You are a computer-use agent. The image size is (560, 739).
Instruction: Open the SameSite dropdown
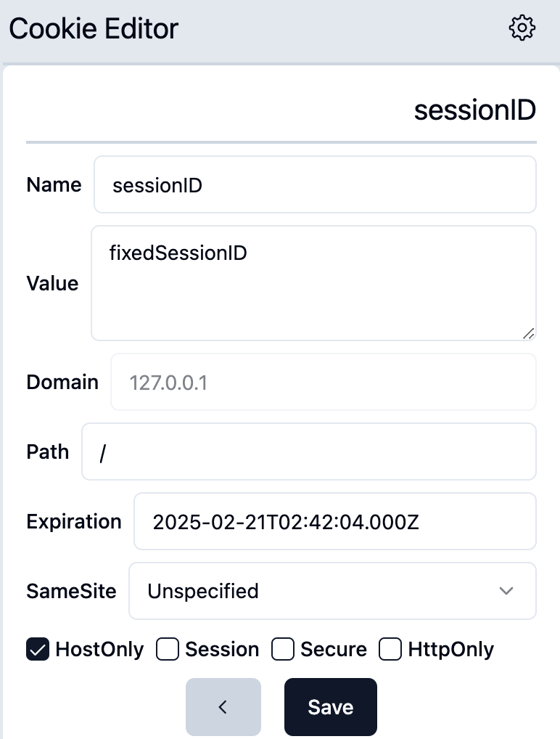(319, 591)
